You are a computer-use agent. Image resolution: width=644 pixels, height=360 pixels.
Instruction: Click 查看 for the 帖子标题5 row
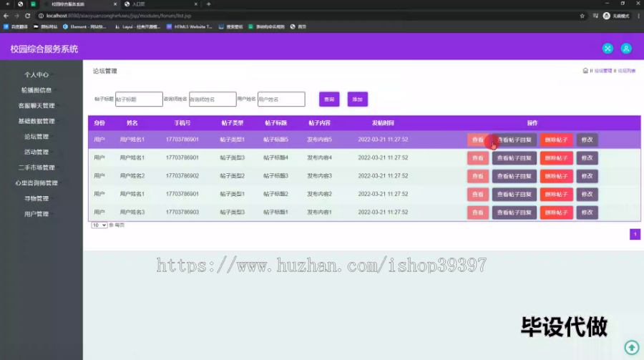pyautogui.click(x=478, y=140)
